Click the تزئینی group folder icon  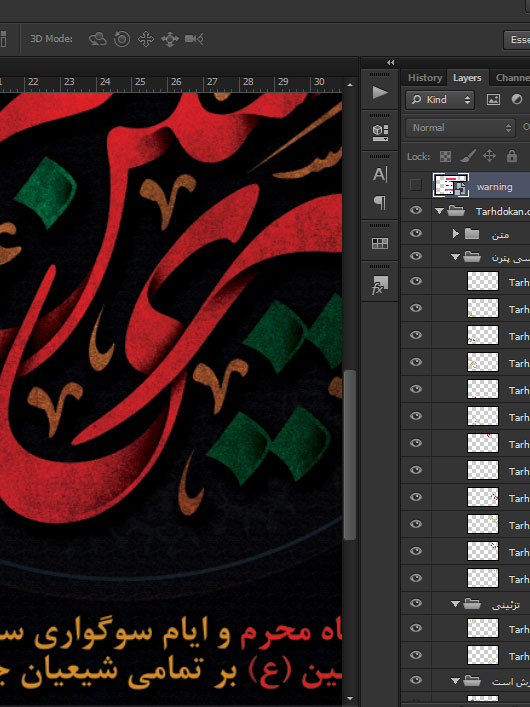click(x=472, y=603)
